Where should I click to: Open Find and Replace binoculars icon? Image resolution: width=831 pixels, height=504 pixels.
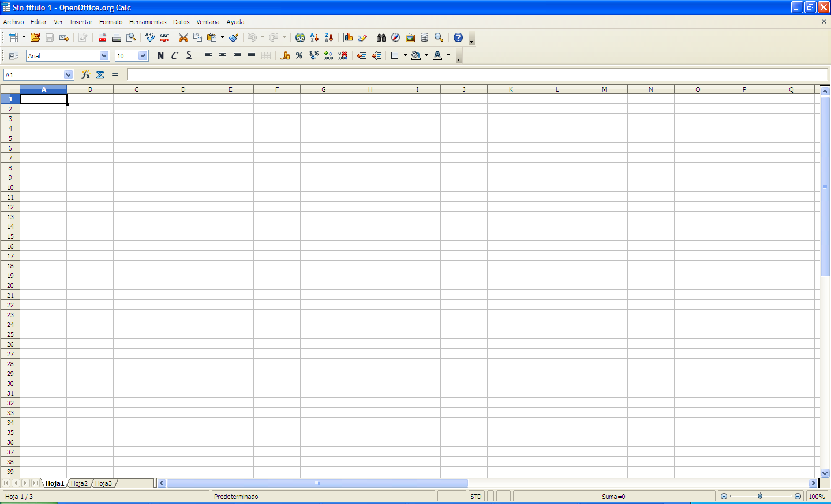pos(381,37)
